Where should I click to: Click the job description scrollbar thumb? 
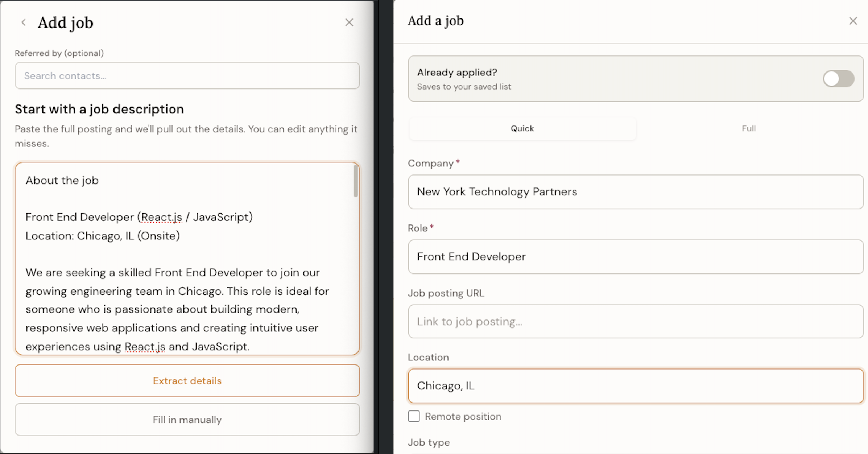tap(356, 181)
